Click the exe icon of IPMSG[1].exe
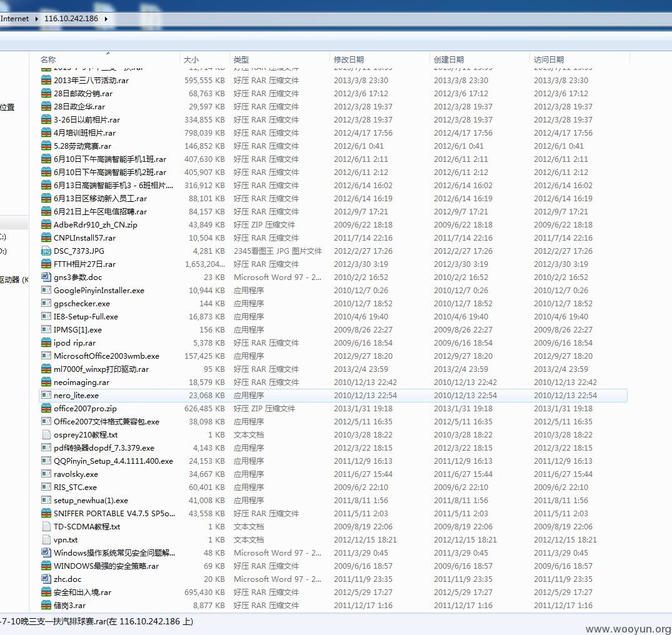Image resolution: width=672 pixels, height=635 pixels. tap(46, 329)
